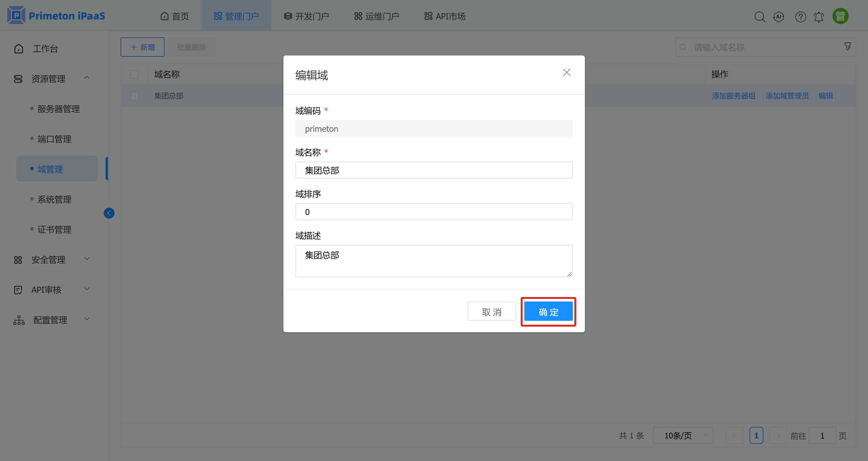Viewport: 868px width, 461px height.
Task: Switch to the 开发门户 portal tab
Action: [306, 16]
